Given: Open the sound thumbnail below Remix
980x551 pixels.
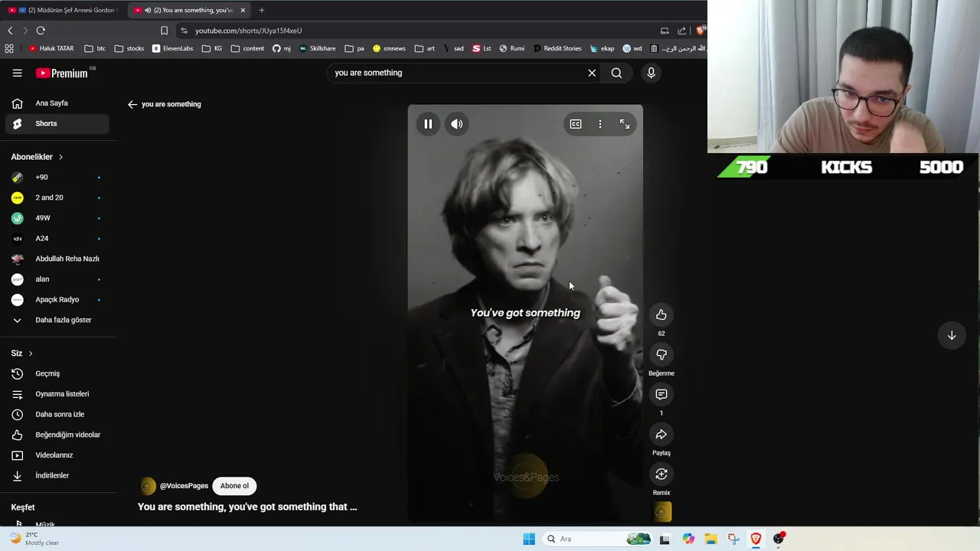Looking at the screenshot, I should [x=662, y=512].
